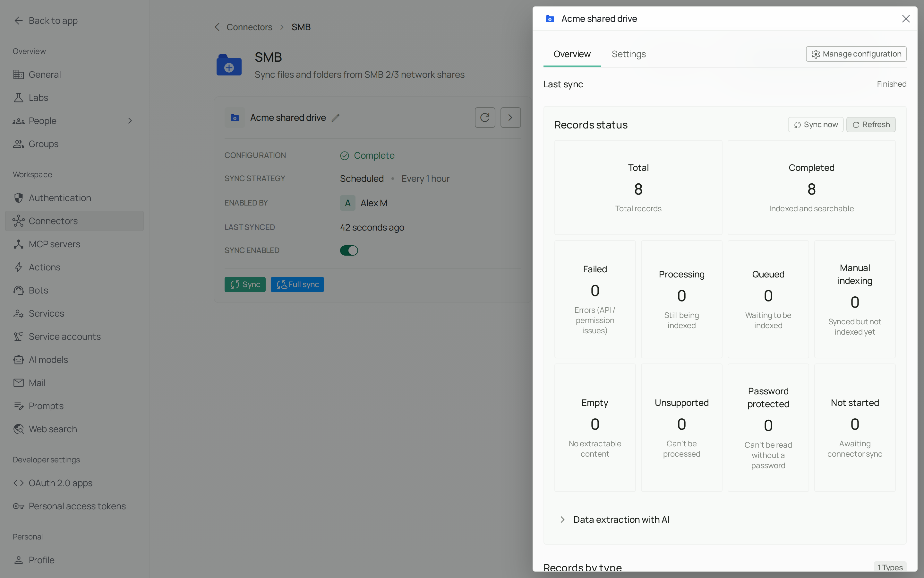Go back via Back to app link
Viewport: 924px width, 578px height.
46,21
